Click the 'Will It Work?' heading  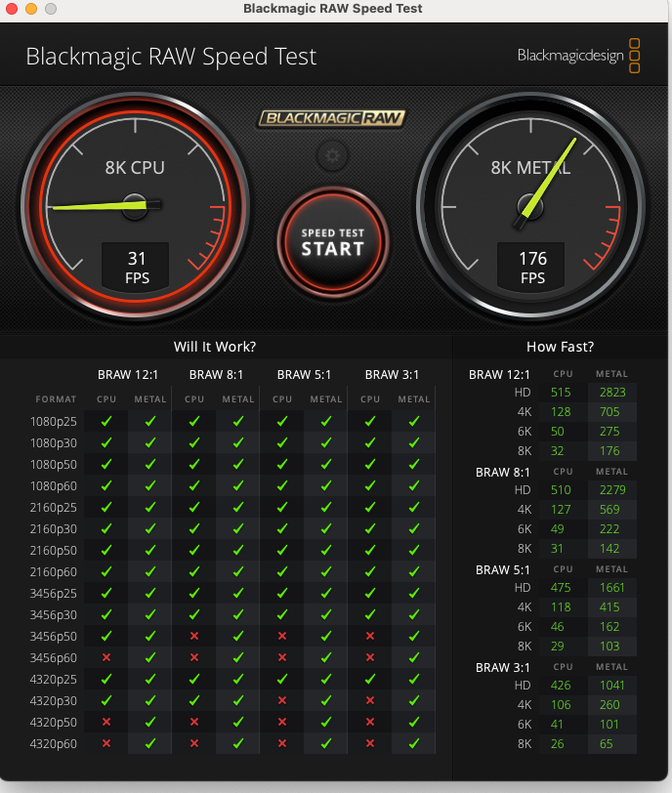[x=215, y=347]
